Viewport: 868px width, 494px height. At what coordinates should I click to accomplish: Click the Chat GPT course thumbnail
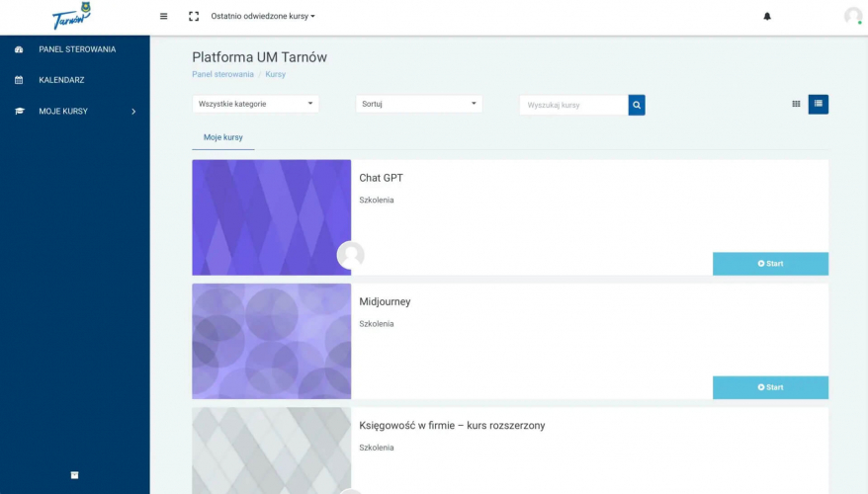pyautogui.click(x=271, y=217)
